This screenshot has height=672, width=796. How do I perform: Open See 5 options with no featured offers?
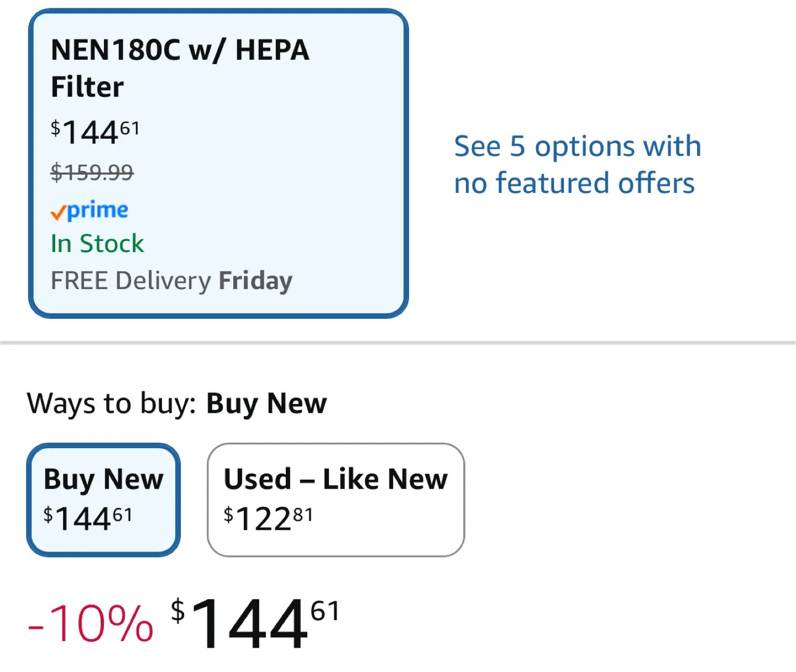(577, 164)
